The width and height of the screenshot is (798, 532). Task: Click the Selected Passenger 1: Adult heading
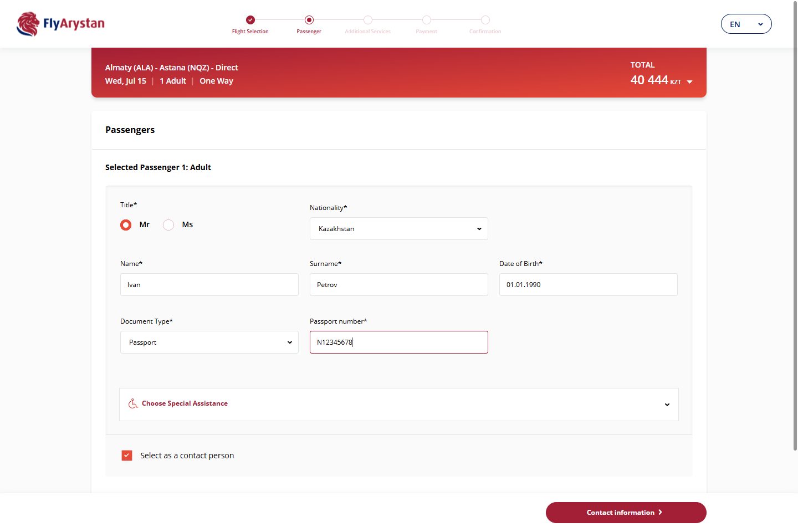[158, 167]
